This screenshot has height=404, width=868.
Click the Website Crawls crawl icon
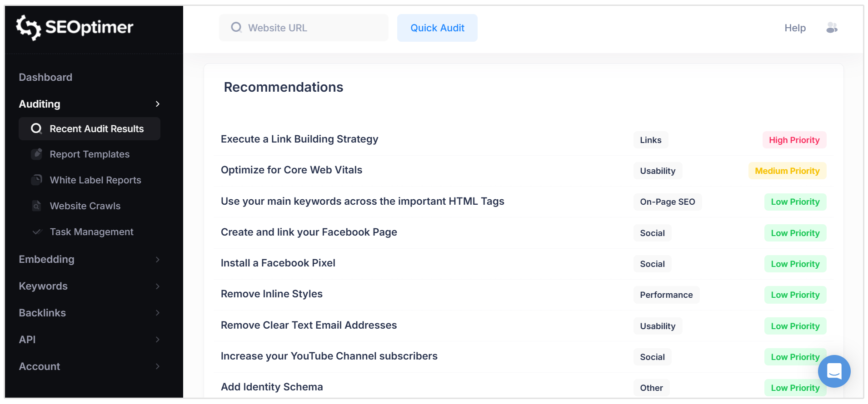pyautogui.click(x=36, y=206)
